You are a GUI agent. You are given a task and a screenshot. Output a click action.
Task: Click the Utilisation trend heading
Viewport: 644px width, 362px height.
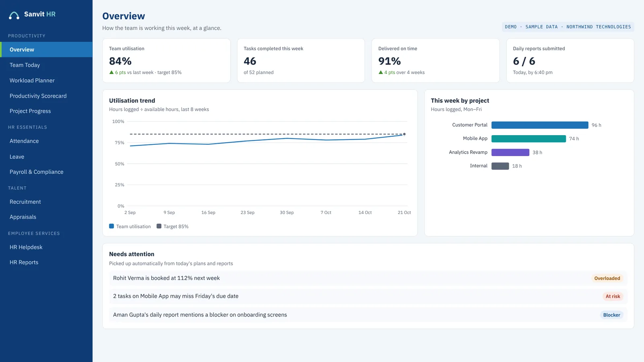(132, 101)
